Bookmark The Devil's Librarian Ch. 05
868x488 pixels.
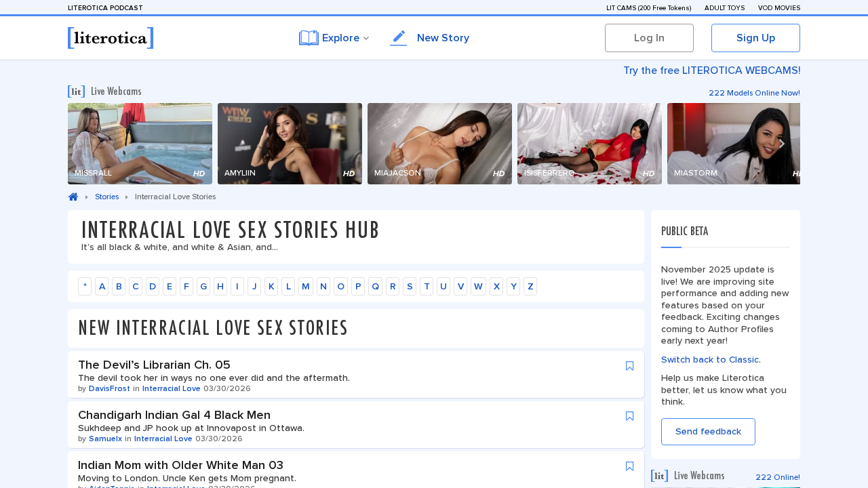pos(629,366)
